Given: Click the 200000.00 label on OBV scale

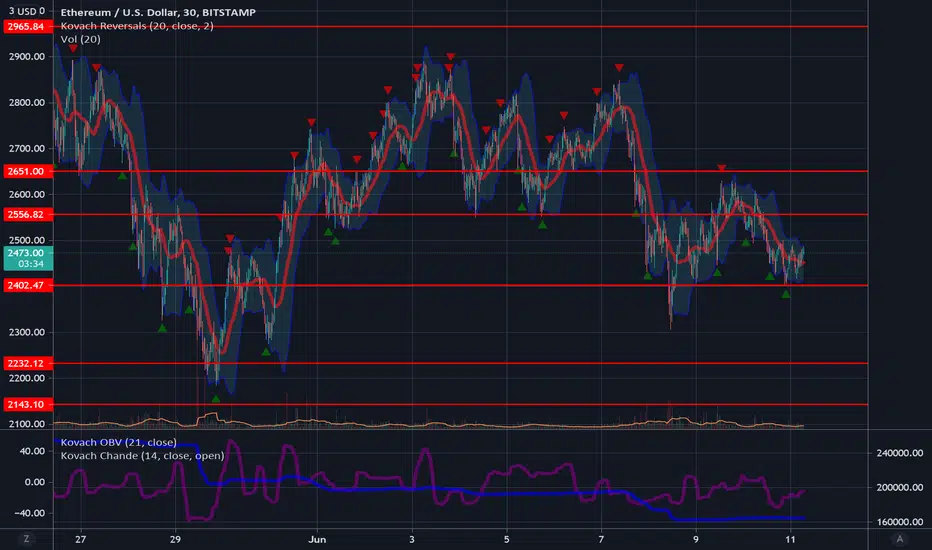Looking at the screenshot, I should (x=899, y=488).
